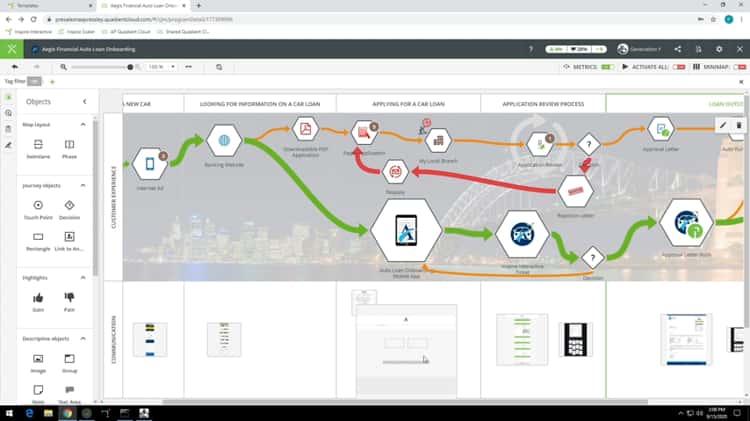Collapse the Journey objects section
Image resolution: width=750 pixels, height=421 pixels.
pyautogui.click(x=83, y=185)
